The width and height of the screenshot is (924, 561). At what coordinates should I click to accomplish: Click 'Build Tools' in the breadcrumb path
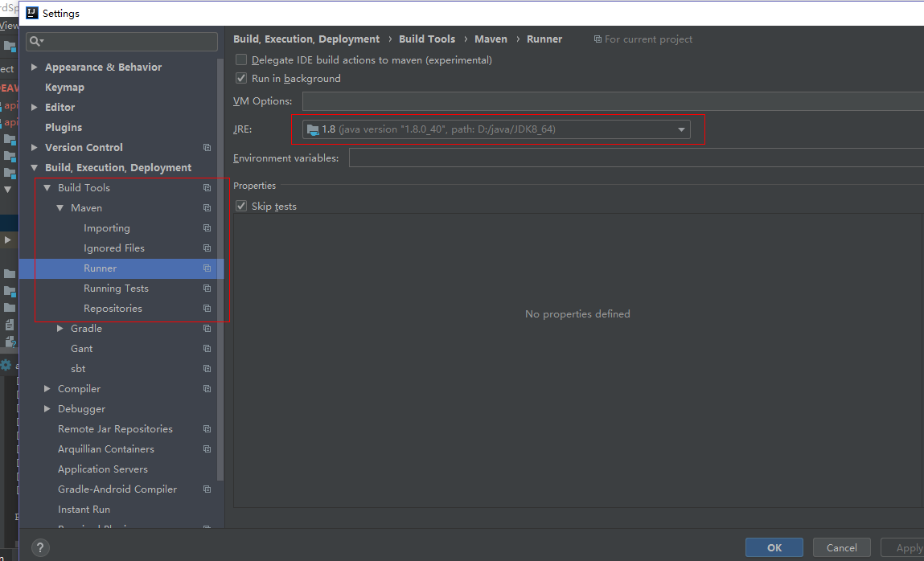tap(427, 39)
